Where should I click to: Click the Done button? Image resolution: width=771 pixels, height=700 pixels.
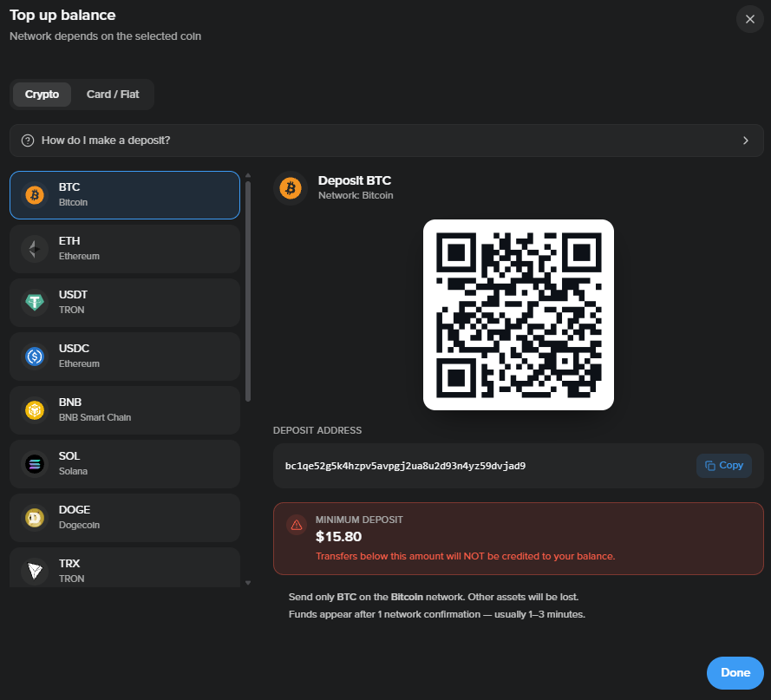point(735,673)
